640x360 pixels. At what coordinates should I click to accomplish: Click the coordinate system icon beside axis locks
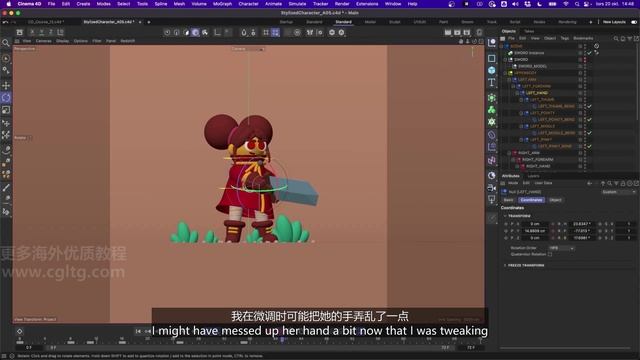coord(60,32)
